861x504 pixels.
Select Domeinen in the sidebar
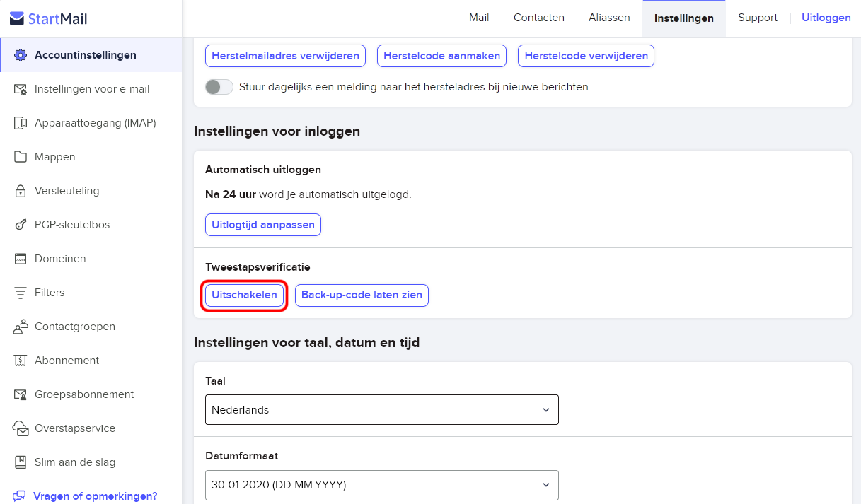[91, 259]
